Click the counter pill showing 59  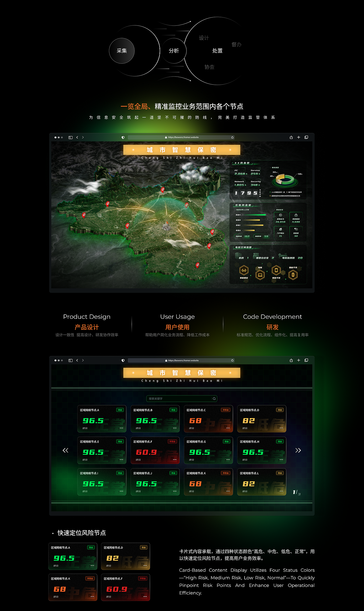(262, 236)
